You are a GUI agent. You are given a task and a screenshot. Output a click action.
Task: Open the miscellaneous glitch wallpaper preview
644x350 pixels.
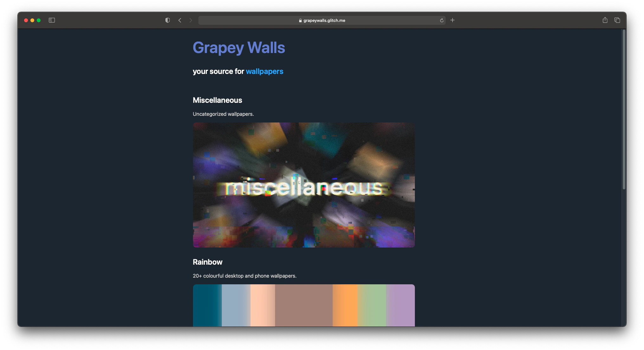coord(304,185)
